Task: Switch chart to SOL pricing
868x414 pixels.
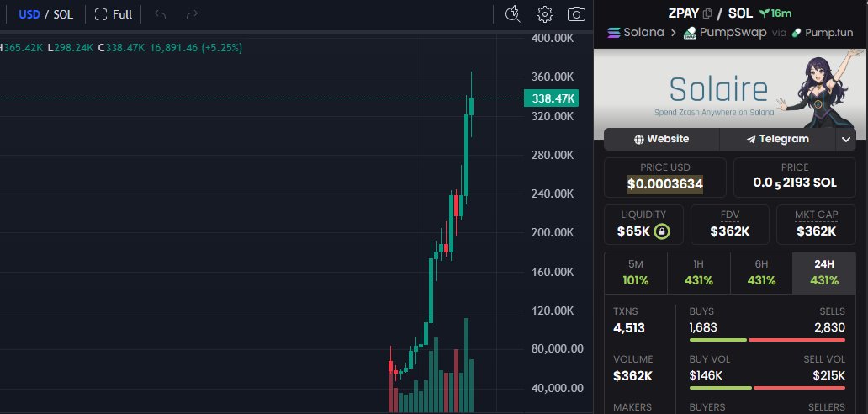Action: (x=63, y=14)
